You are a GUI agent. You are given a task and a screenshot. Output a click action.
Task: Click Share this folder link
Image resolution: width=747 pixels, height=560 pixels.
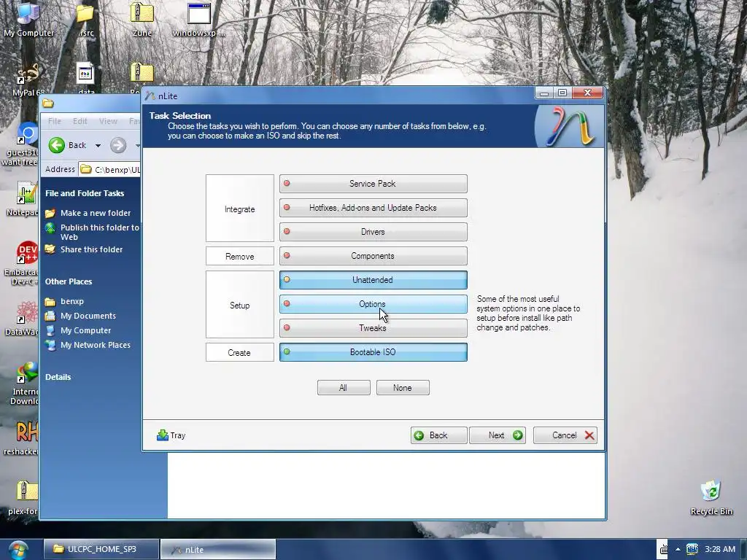click(91, 249)
